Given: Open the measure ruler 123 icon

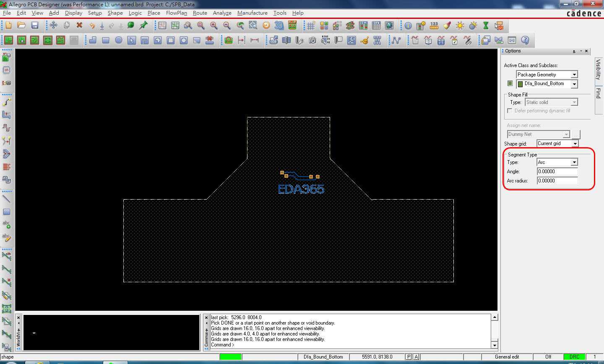Looking at the screenshot, I should [434, 26].
